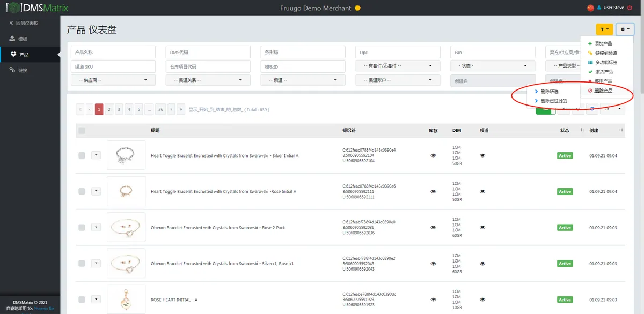Check the Oberon Silverx1, Rose x1 row checkbox
The image size is (644, 314).
coord(82,264)
